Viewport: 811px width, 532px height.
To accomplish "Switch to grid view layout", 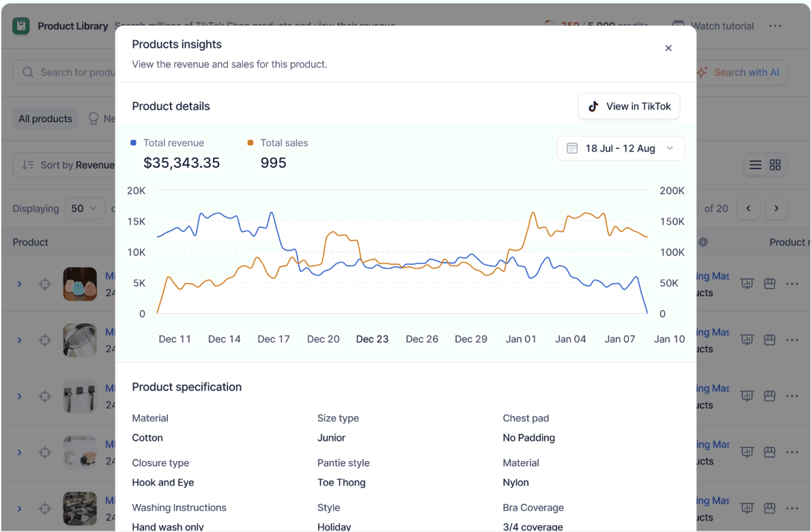I will [775, 165].
